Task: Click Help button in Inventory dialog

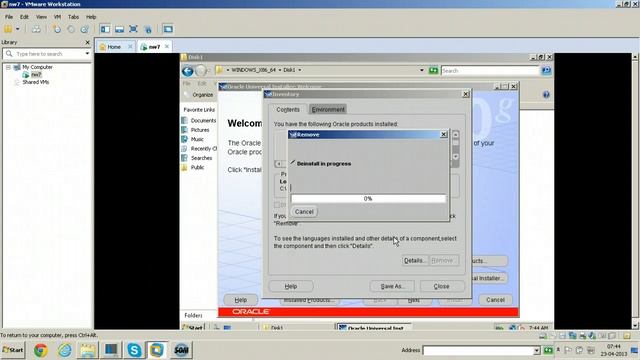Action: [x=291, y=287]
